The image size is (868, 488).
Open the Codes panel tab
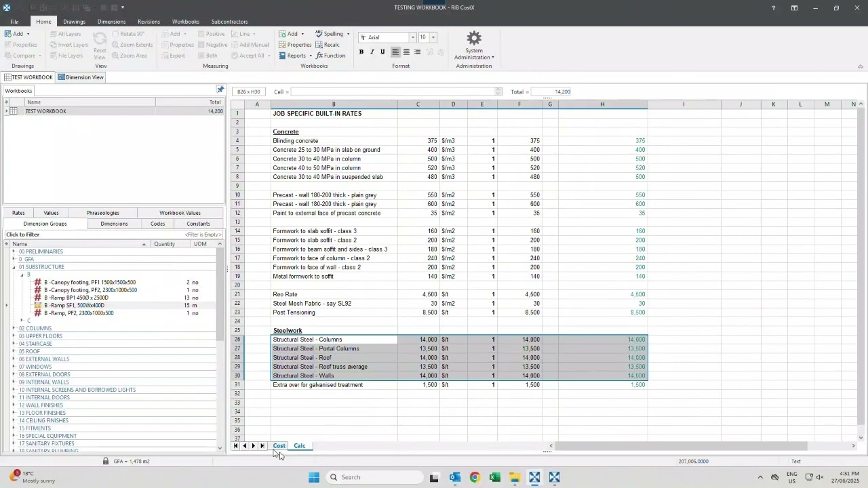157,224
